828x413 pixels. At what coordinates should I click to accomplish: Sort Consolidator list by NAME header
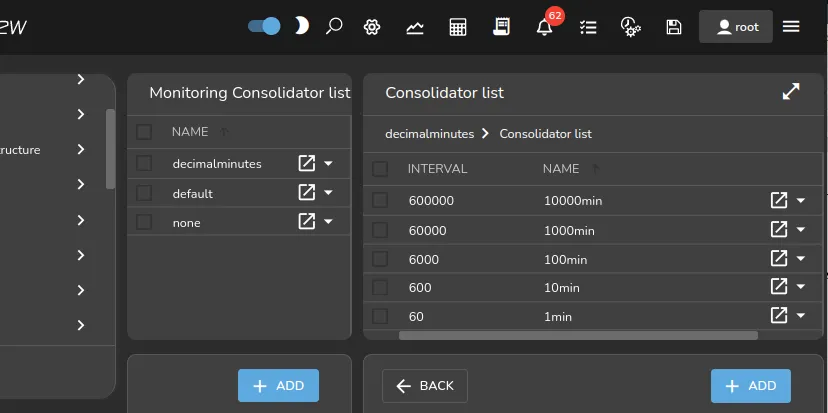pyautogui.click(x=561, y=169)
